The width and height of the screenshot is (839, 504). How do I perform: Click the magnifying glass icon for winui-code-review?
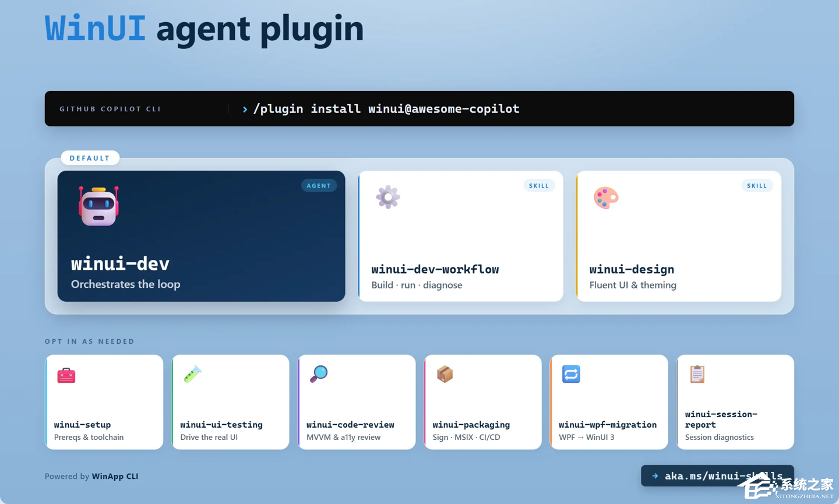tap(319, 374)
